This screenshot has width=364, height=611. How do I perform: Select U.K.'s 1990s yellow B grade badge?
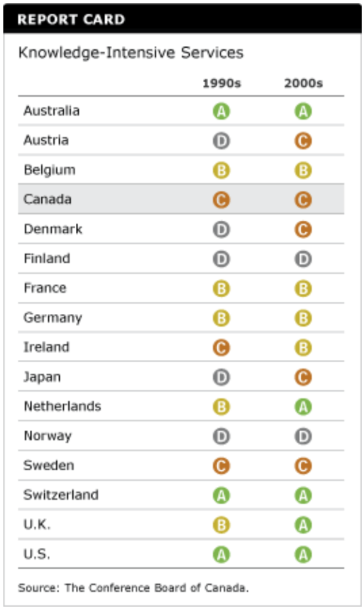[x=221, y=525]
